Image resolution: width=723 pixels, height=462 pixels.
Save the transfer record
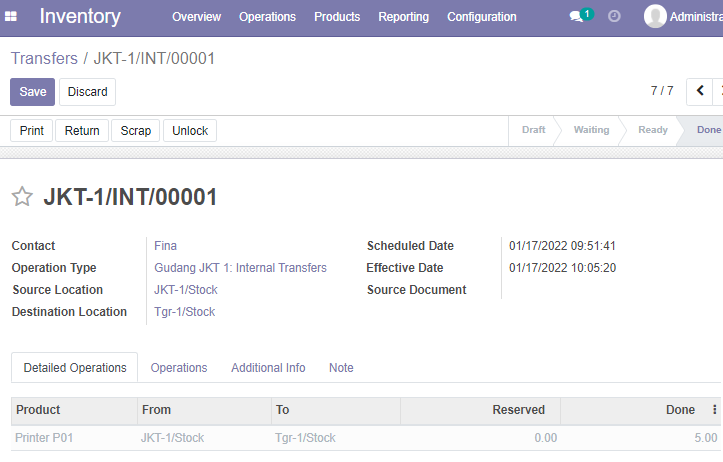point(32,92)
